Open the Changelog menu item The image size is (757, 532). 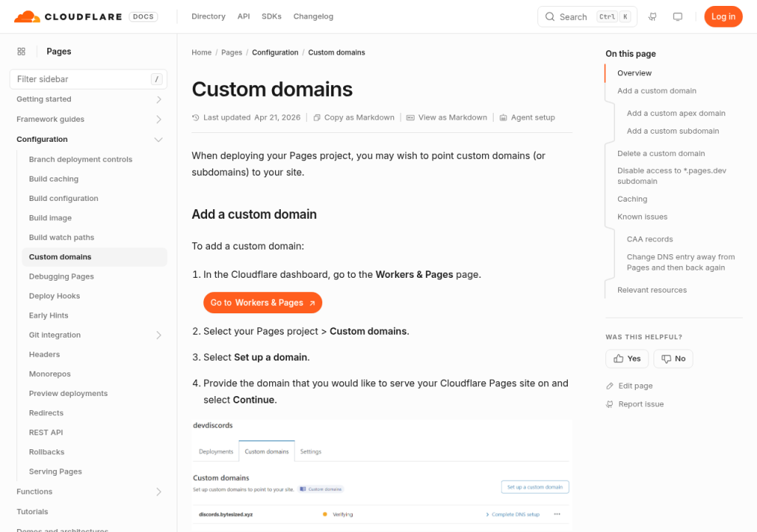[x=313, y=16]
